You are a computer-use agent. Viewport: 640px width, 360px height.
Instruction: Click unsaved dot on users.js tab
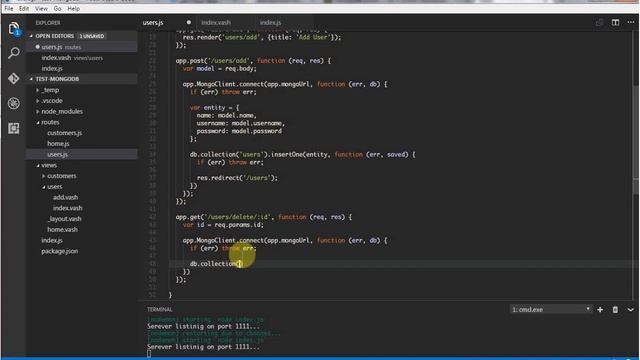click(x=189, y=22)
